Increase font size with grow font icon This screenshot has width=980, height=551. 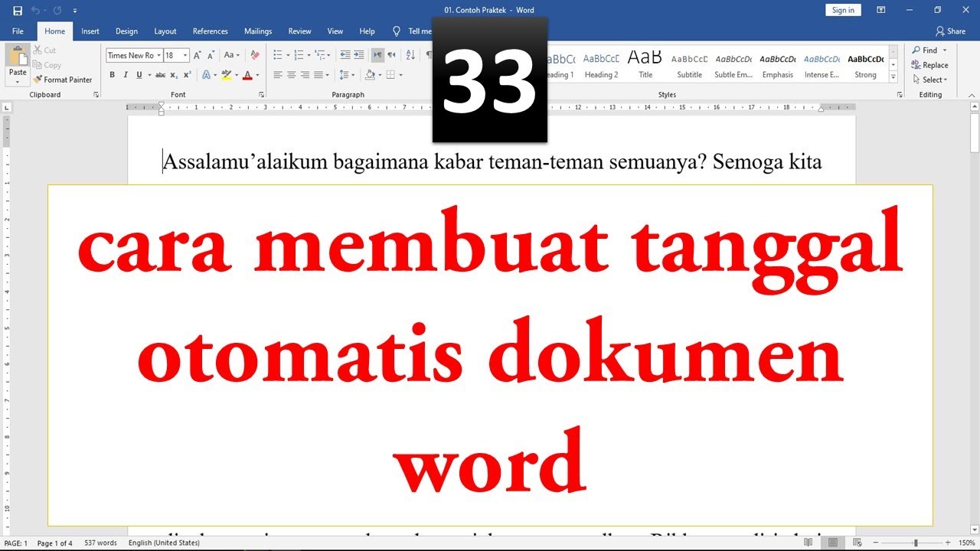coord(198,55)
